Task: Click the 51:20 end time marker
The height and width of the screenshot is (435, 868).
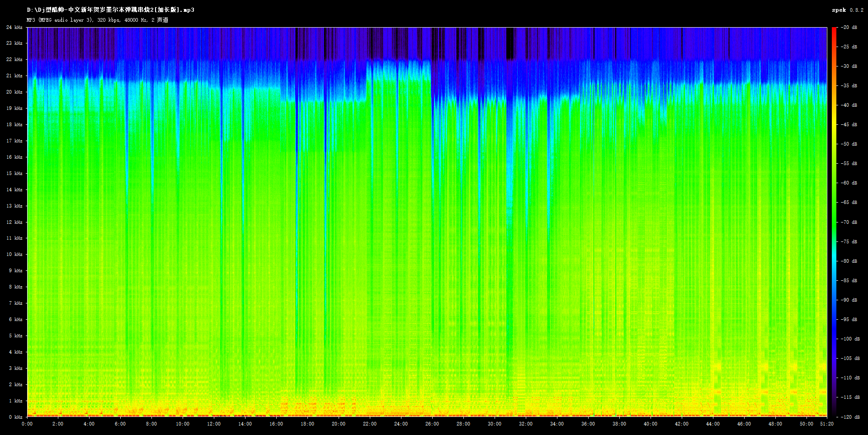Action: point(826,424)
